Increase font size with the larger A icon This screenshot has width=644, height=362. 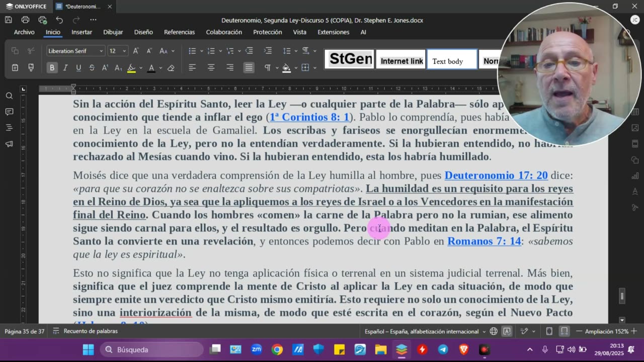point(136,51)
